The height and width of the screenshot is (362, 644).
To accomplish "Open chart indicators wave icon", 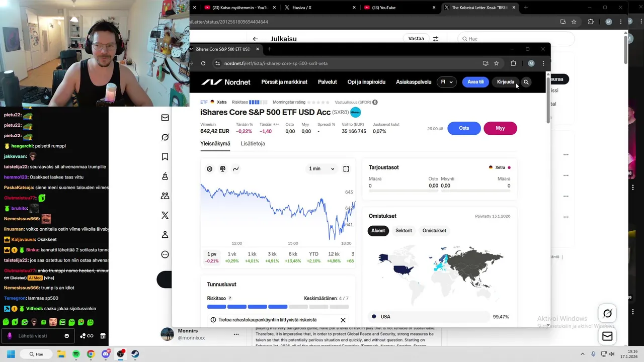I will (x=235, y=169).
